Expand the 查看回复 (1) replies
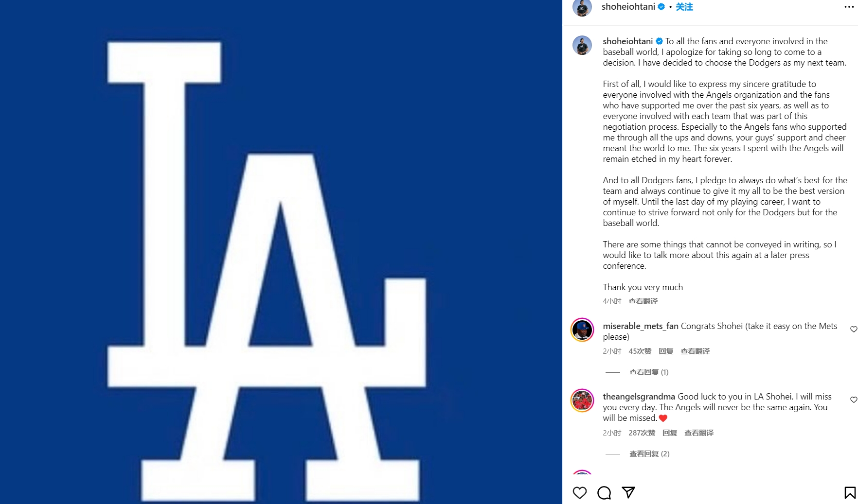858x504 pixels. click(x=649, y=372)
